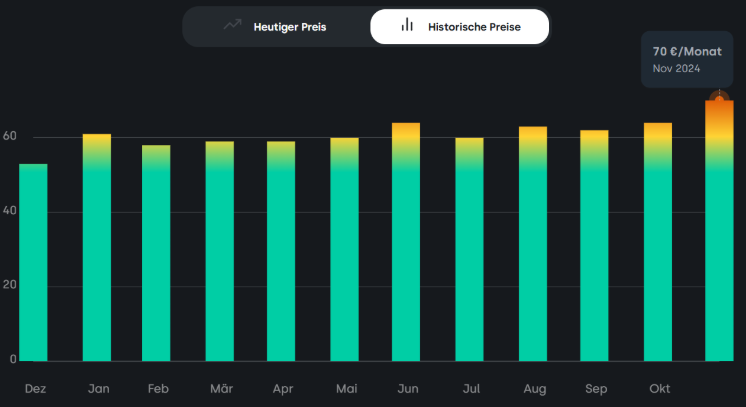Image resolution: width=746 pixels, height=407 pixels.
Task: Choose the Jul price bar
Action: tap(470, 249)
